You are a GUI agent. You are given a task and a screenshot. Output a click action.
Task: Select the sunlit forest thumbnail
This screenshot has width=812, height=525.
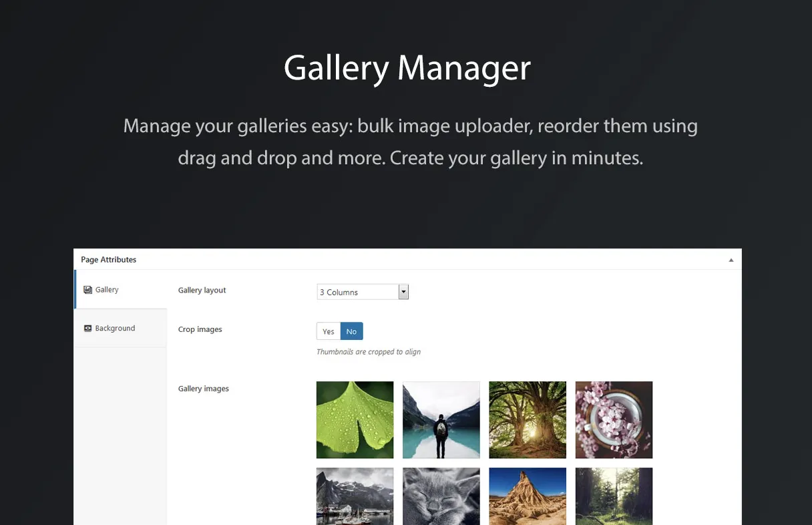[614, 496]
